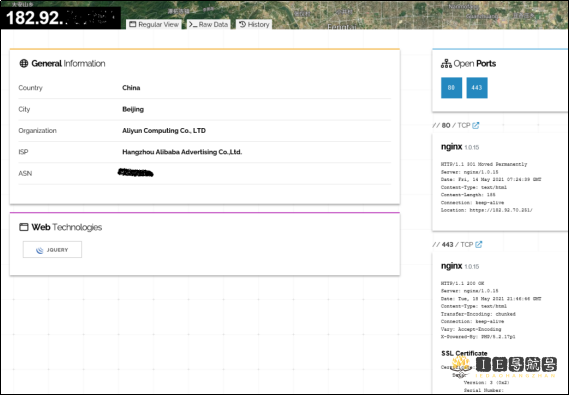Viewport: 570px width, 396px height.
Task: Click the 80 / TCP section label
Action: coord(452,125)
